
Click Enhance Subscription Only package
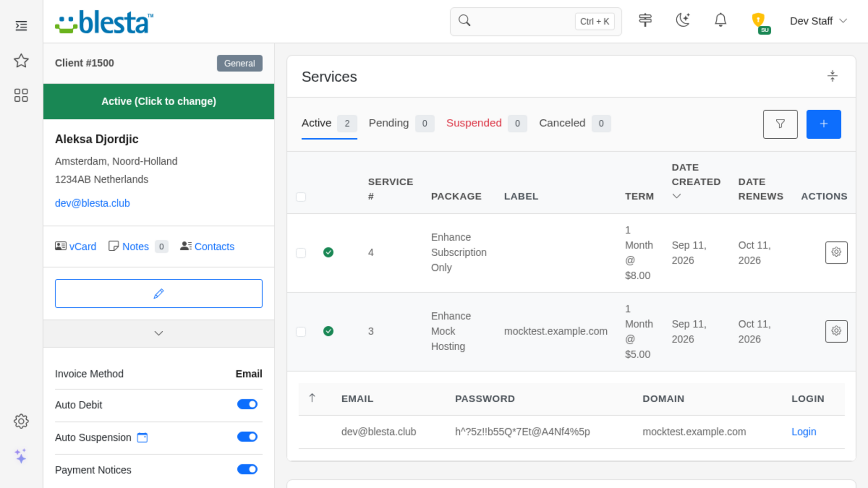(459, 253)
